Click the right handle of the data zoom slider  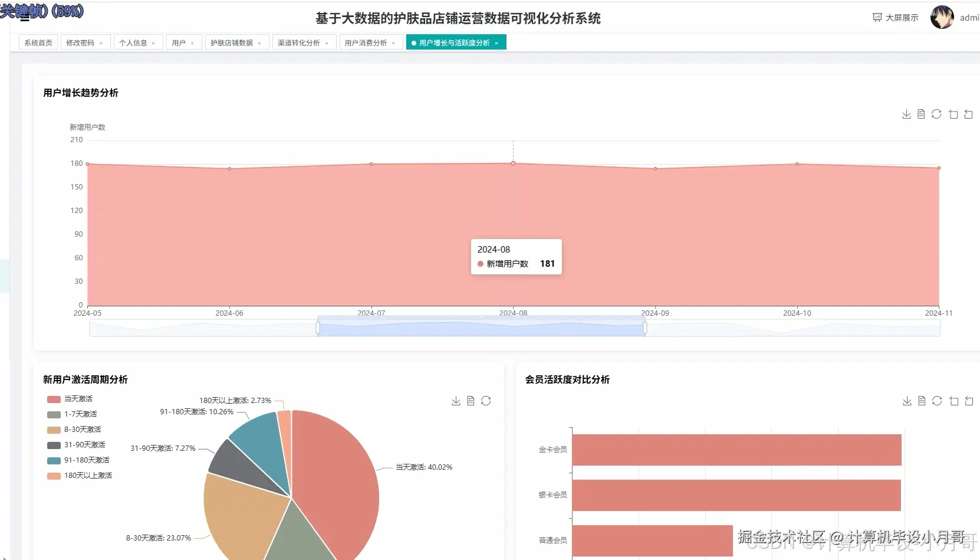[645, 328]
